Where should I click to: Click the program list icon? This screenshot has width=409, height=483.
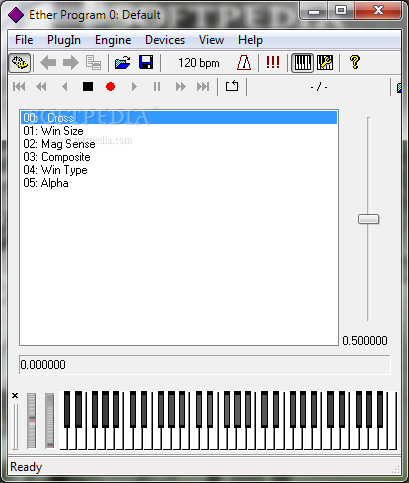coord(93,63)
